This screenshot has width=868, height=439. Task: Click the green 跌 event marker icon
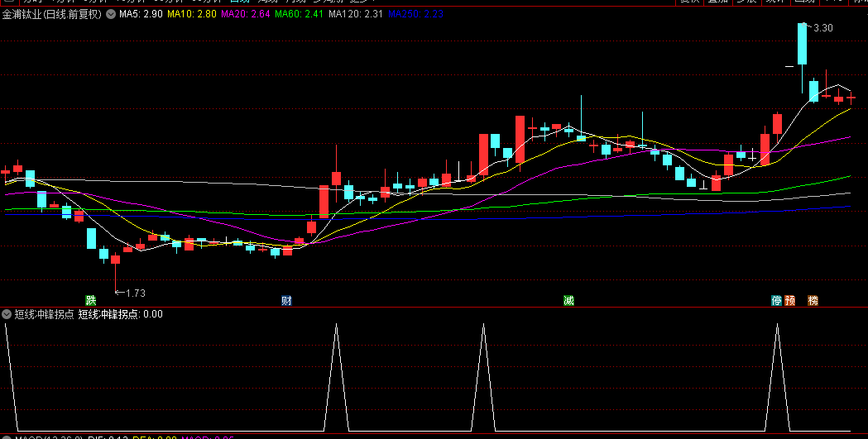pos(91,300)
